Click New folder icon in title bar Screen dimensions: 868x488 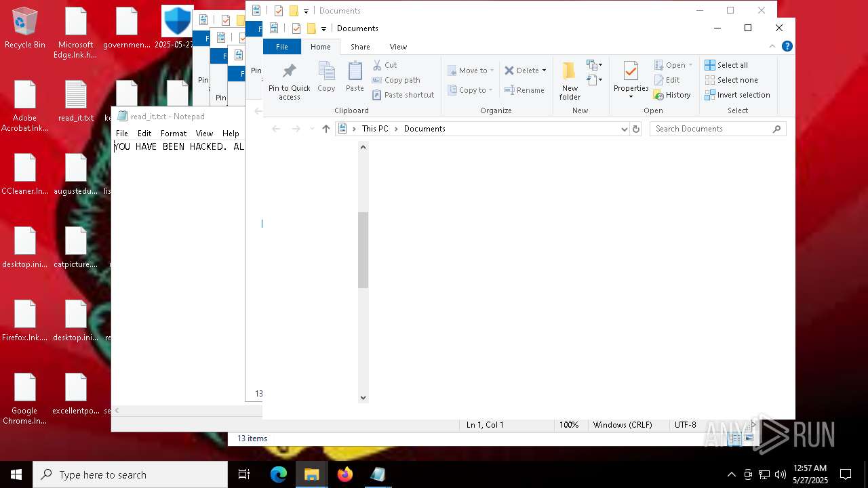click(311, 28)
